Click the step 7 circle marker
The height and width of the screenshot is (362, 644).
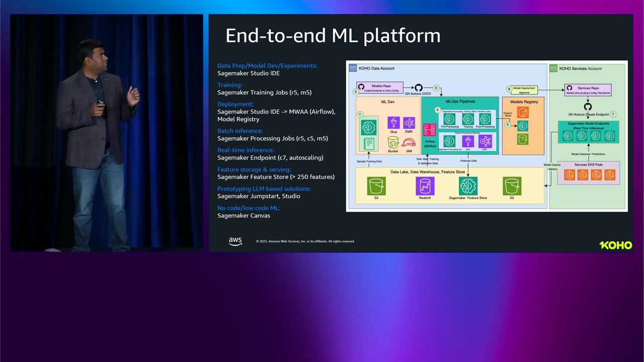(613, 114)
